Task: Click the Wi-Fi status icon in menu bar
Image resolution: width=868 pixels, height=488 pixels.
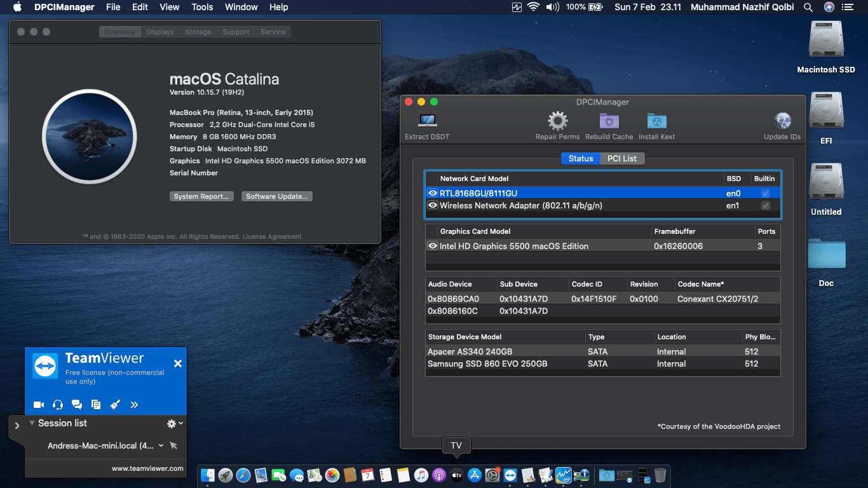Action: pyautogui.click(x=533, y=7)
